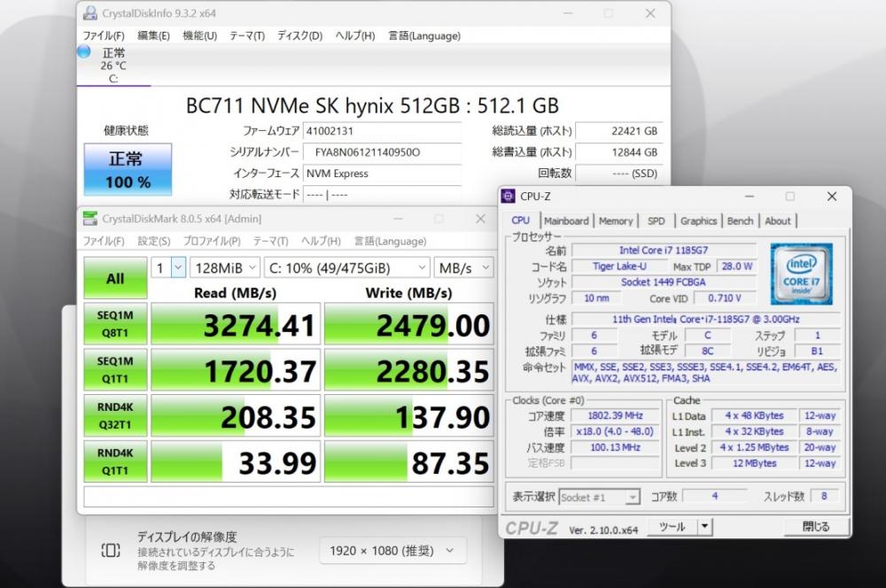The height and width of the screenshot is (588, 886).
Task: Click the CrystalDiskMark app icon in title bar
Action: 89,219
